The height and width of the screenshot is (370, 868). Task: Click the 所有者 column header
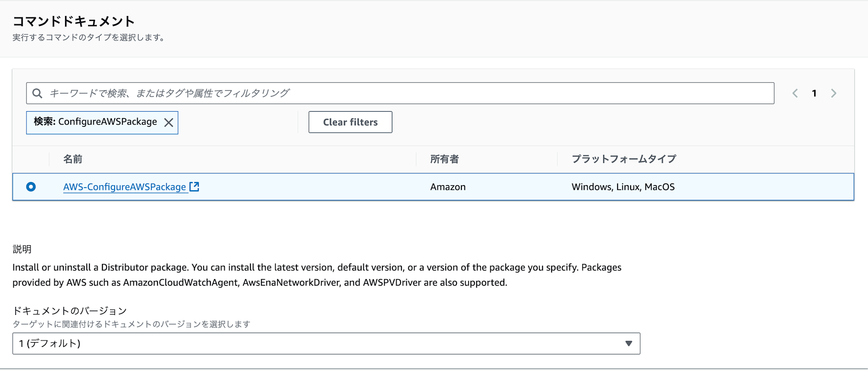[444, 159]
